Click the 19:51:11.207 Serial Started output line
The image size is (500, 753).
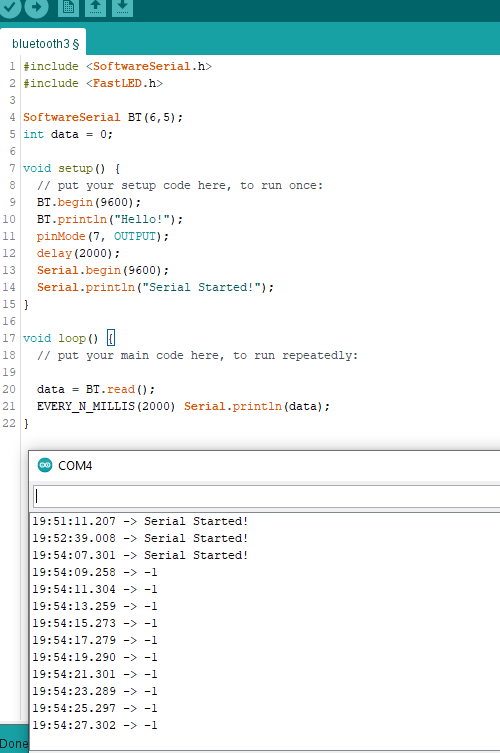[140, 521]
